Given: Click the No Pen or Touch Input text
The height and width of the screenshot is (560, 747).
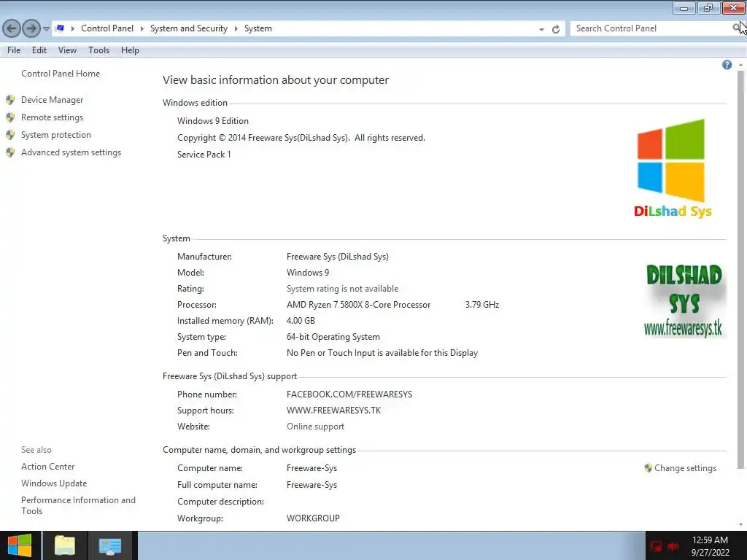Looking at the screenshot, I should point(382,353).
